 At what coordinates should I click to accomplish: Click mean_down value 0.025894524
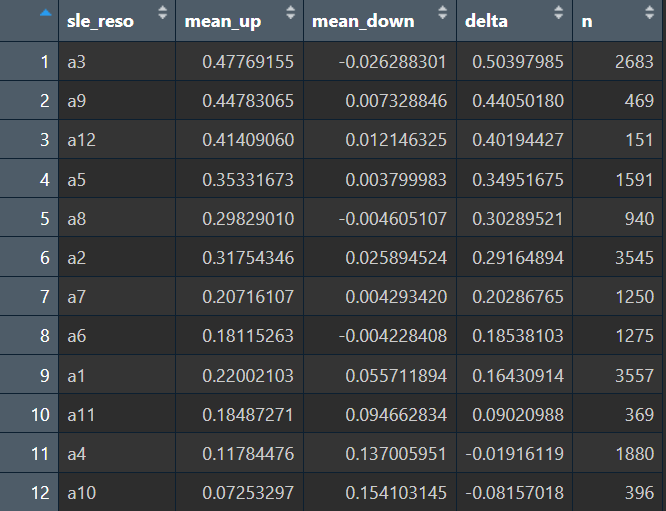396,258
